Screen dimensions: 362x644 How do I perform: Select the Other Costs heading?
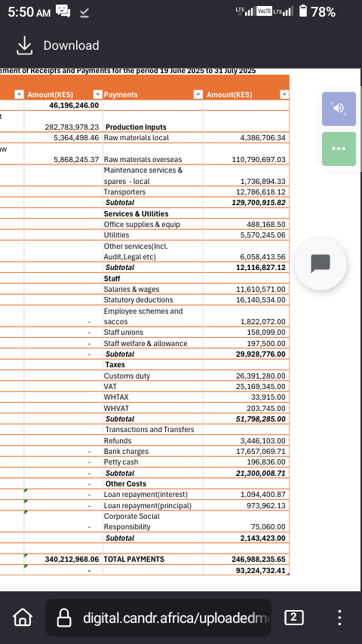point(126,484)
